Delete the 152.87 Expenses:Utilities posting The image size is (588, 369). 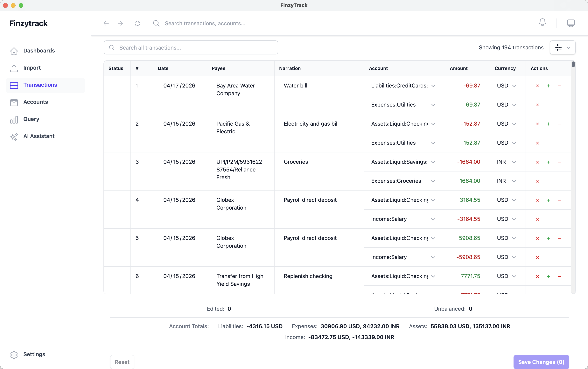click(537, 143)
